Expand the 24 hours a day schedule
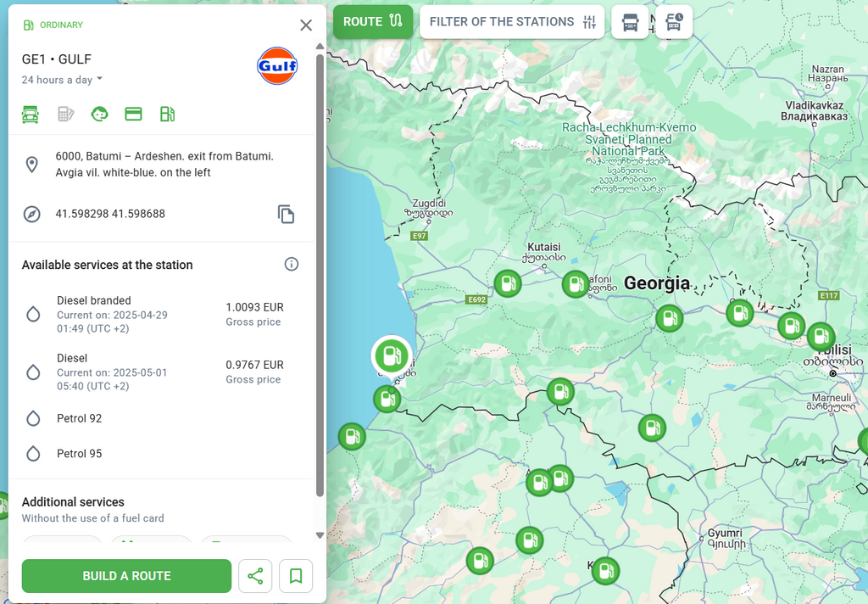Viewport: 868px width, 604px height. pos(62,80)
